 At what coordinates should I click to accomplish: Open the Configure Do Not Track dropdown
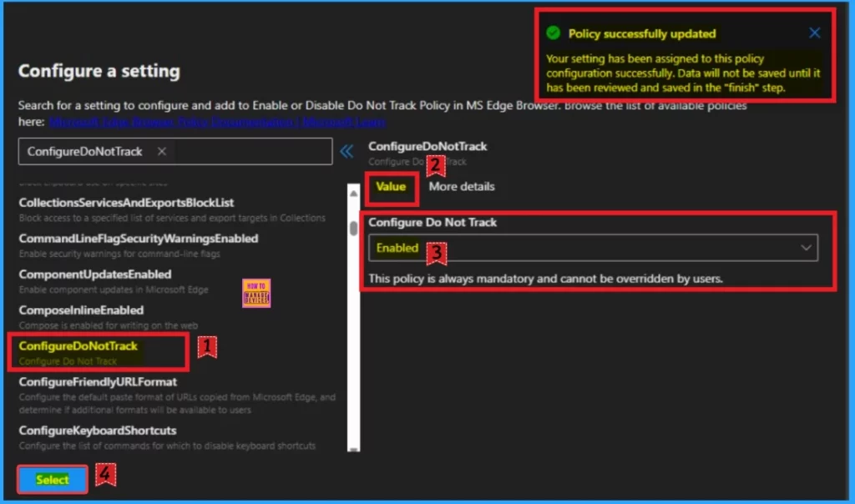593,248
